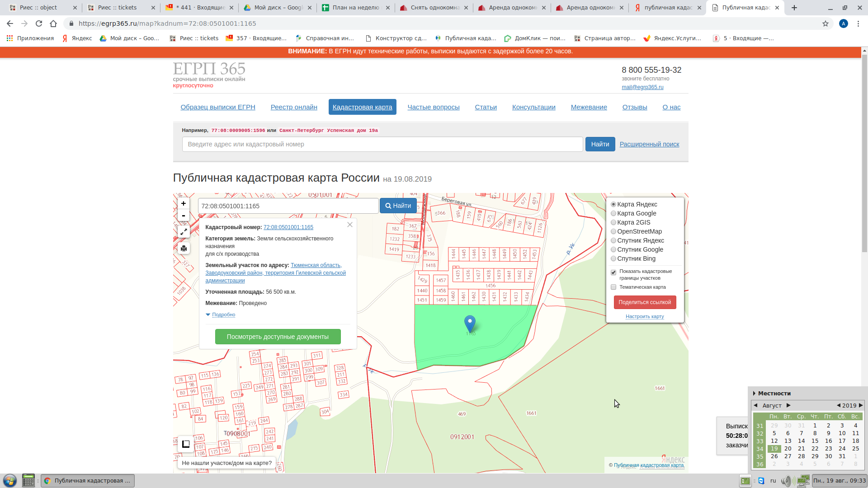This screenshot has width=868, height=488.
Task: Select Карта 2GIS map layer
Action: (x=613, y=222)
